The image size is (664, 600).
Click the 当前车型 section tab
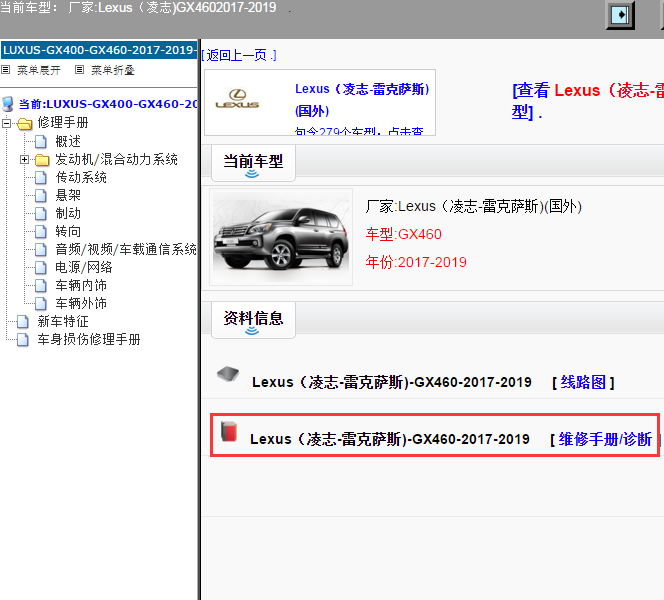pyautogui.click(x=253, y=163)
